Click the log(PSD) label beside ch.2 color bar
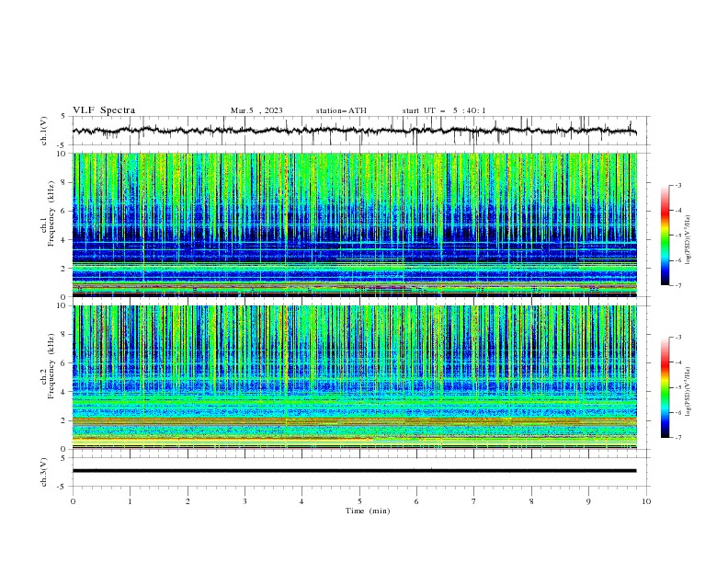728x563 pixels. 688,391
